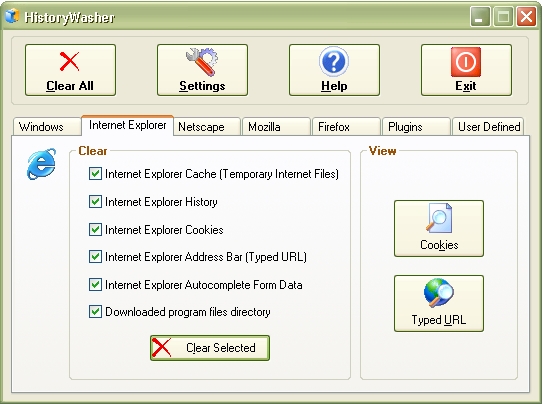Screen dimensions: 543x404
Task: Click the red power Exit icon
Action: coord(466,62)
